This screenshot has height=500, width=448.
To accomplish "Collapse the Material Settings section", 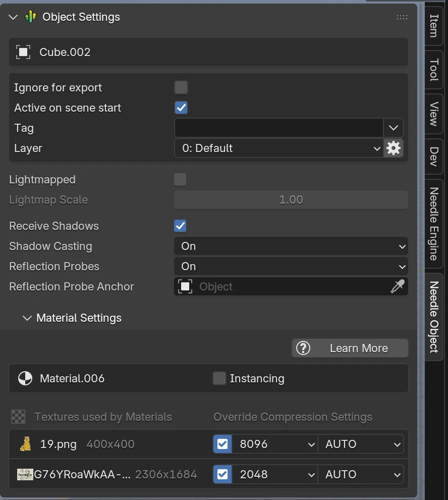I will click(x=27, y=318).
